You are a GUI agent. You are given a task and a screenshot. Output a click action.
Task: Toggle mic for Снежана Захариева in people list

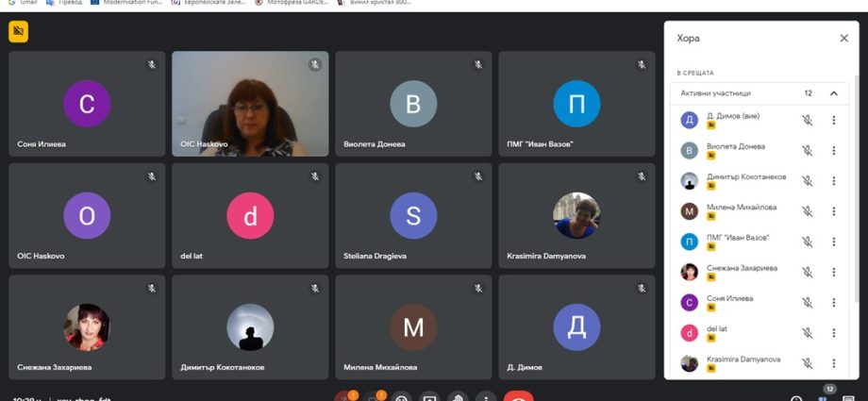807,272
